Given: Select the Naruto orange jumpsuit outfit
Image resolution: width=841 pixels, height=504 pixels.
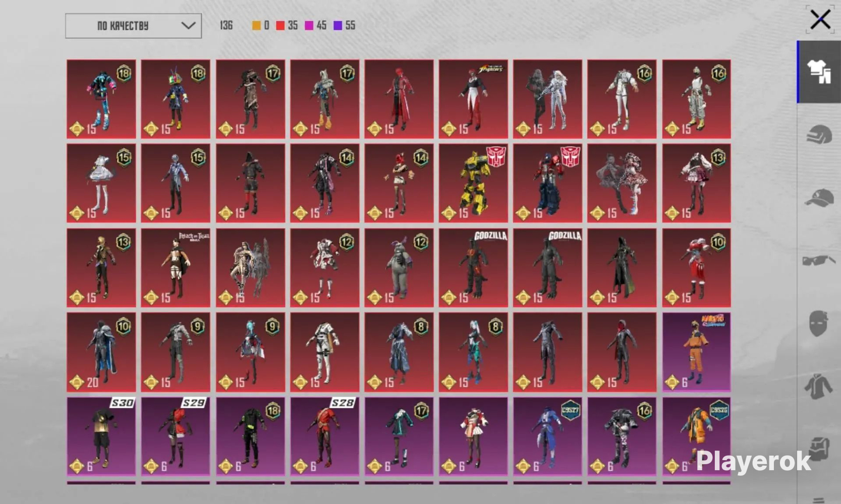Looking at the screenshot, I should click(696, 352).
